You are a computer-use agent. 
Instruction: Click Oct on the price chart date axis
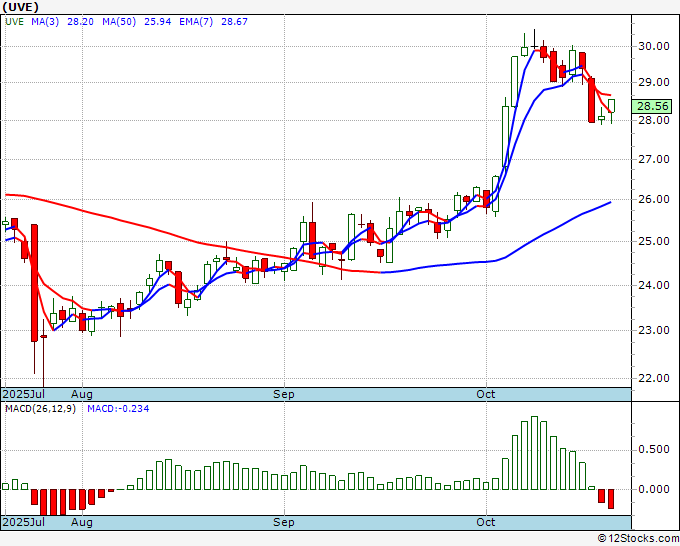coord(486,394)
